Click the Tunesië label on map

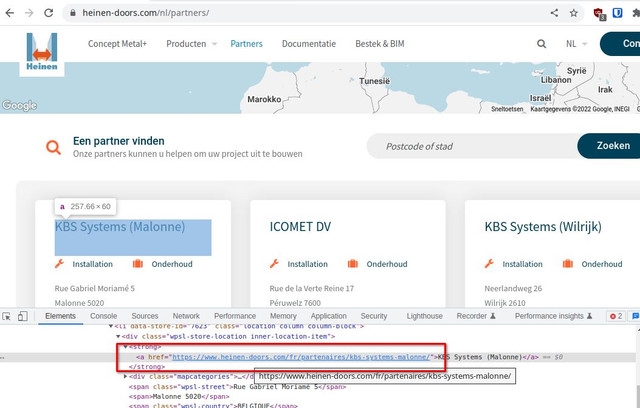[x=374, y=81]
